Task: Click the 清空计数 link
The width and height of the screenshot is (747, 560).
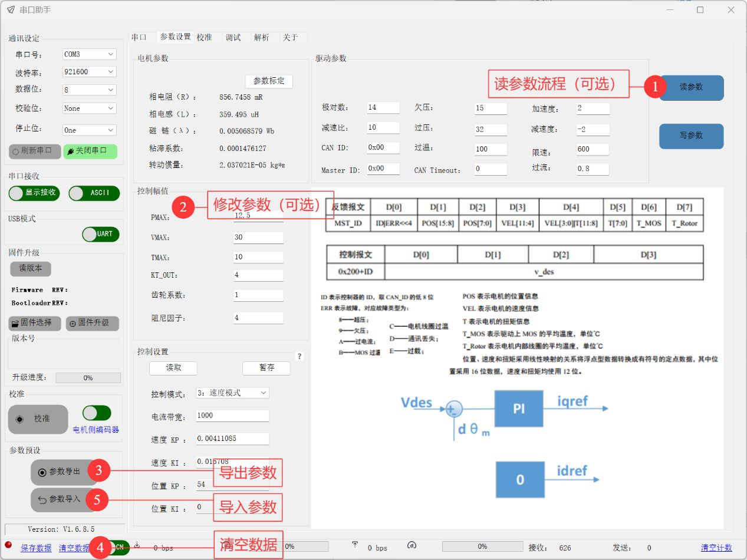Action: click(x=716, y=548)
